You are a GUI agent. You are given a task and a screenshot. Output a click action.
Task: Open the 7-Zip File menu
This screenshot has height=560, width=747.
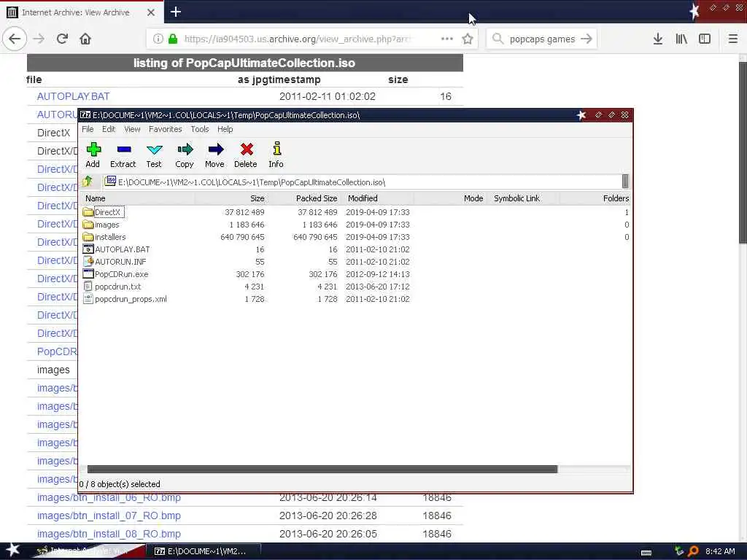pyautogui.click(x=88, y=129)
